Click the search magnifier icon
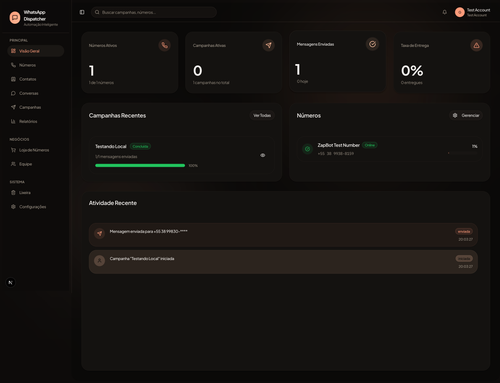 [97, 12]
